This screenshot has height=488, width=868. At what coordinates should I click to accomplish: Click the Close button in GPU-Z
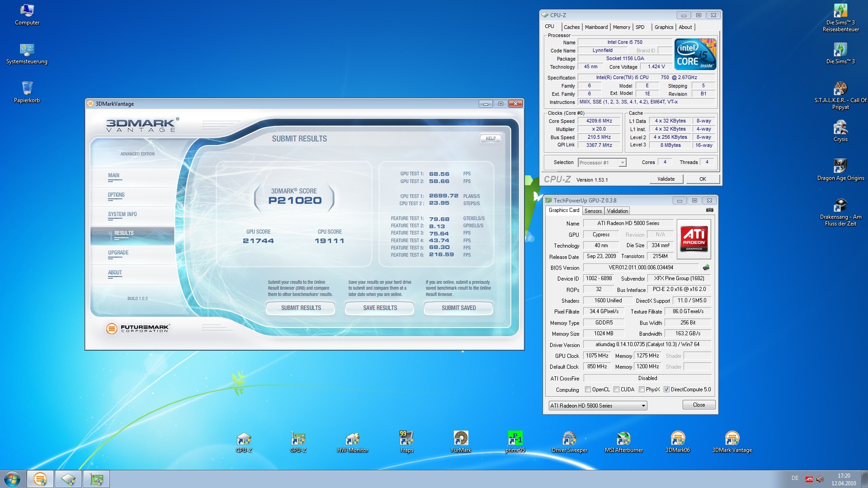pos(698,405)
